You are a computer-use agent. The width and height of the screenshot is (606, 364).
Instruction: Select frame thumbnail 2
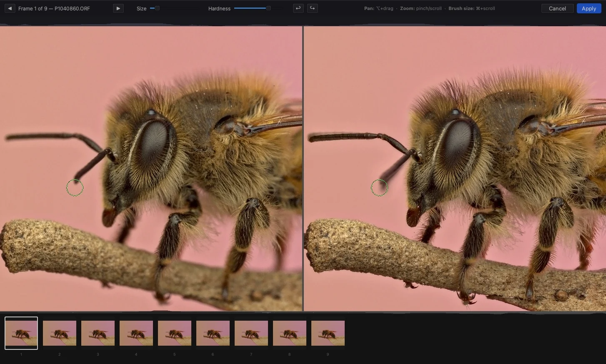point(60,333)
